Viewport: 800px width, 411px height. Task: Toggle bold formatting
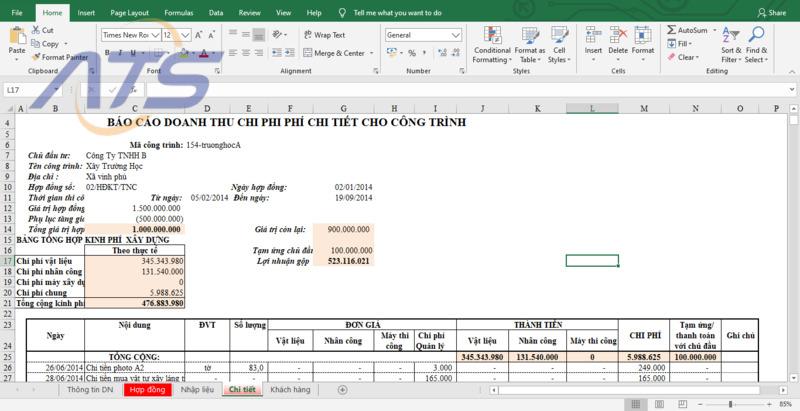107,53
